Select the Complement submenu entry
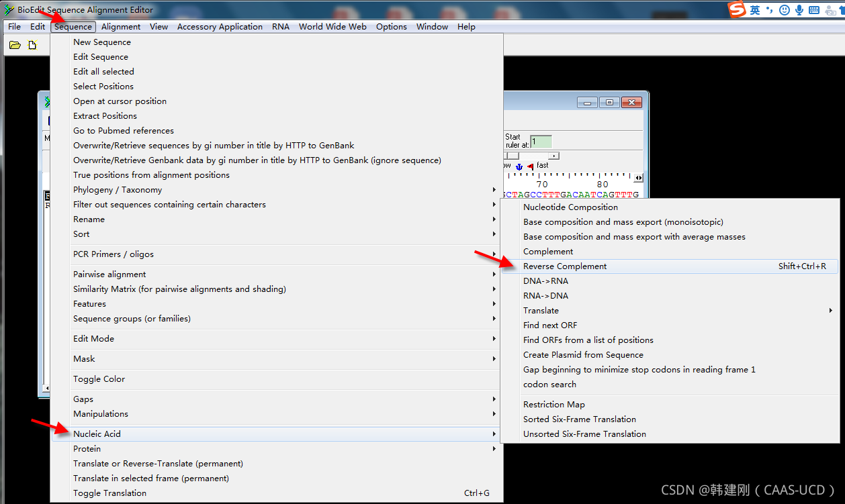 (x=670, y=252)
